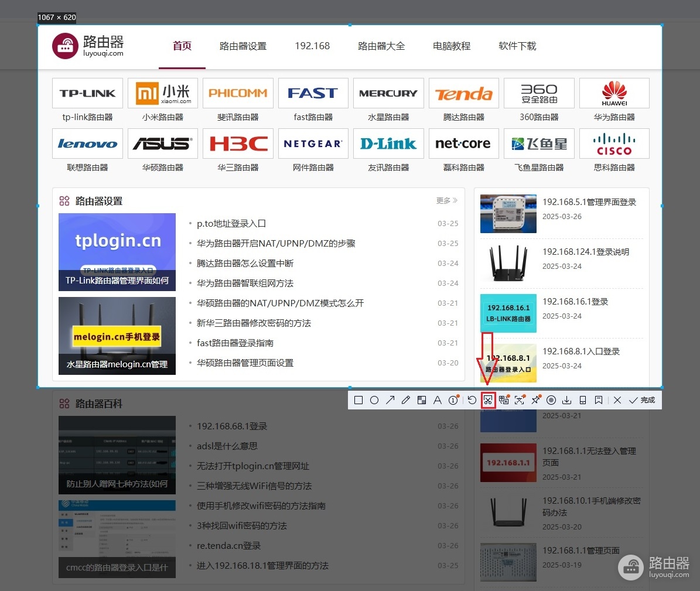Click the Tenda brand logo
700x591 pixels.
click(464, 93)
